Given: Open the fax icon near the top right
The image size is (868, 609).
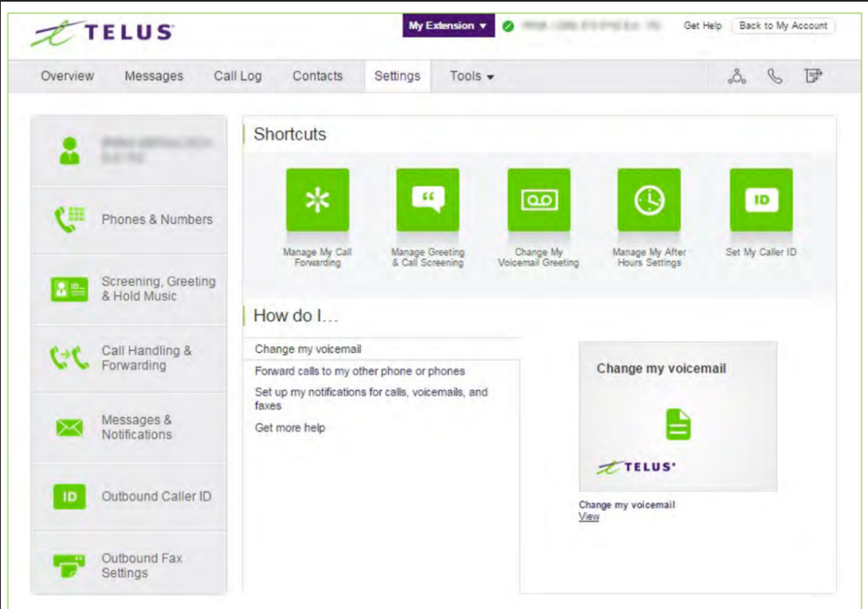Looking at the screenshot, I should point(813,75).
